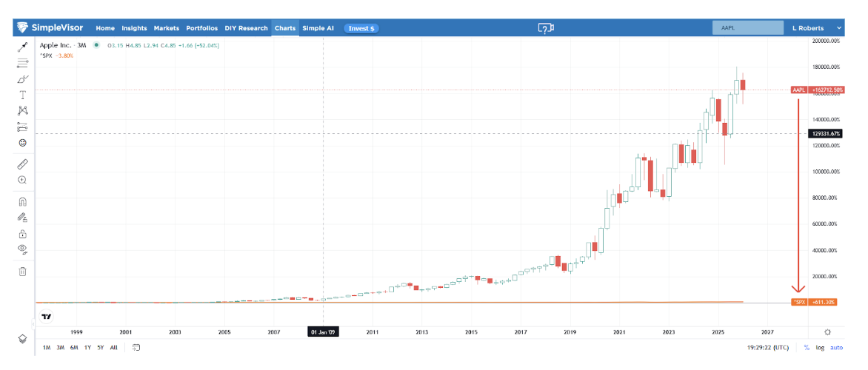
Task: Toggle magnet mode in the drawing toolbar
Action: [23, 201]
